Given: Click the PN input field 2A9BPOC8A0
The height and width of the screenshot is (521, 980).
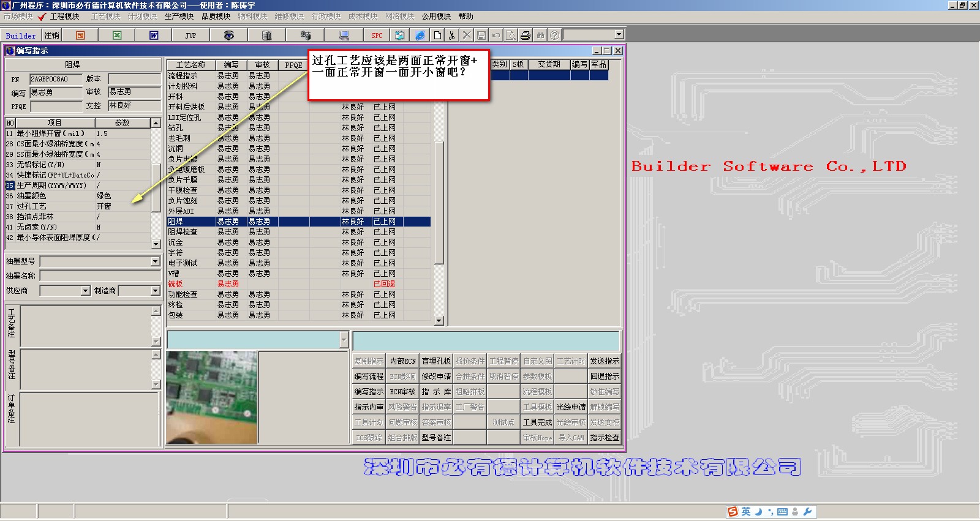Looking at the screenshot, I should click(x=56, y=79).
